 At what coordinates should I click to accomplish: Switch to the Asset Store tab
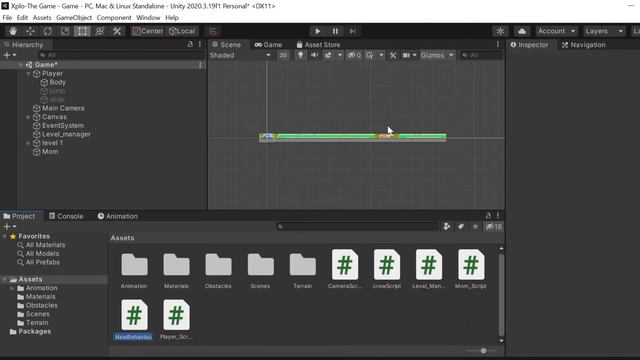coord(318,44)
